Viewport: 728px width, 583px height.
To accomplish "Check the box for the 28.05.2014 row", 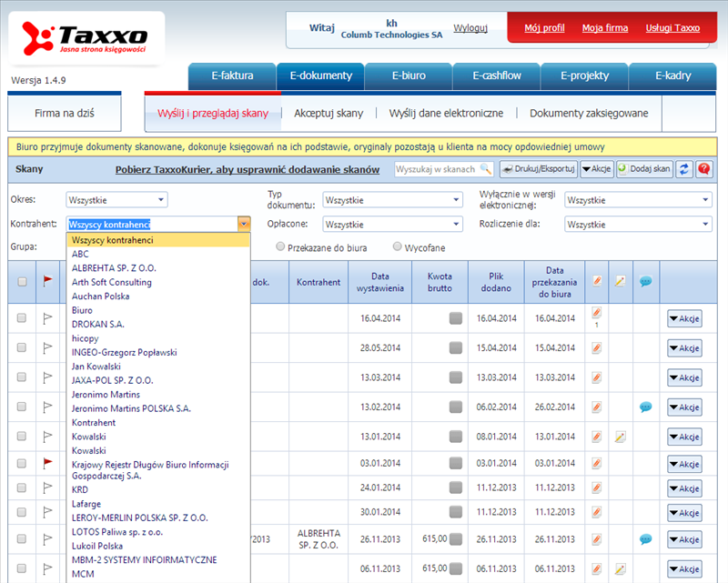I will [22, 347].
